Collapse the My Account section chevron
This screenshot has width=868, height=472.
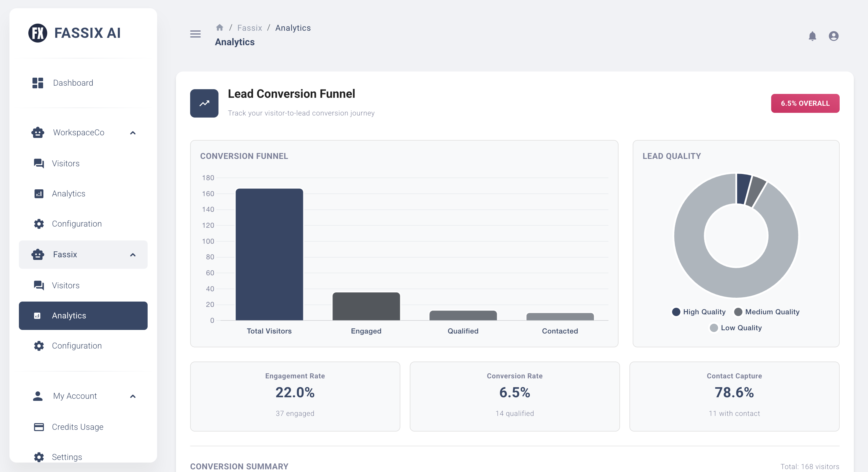point(133,396)
